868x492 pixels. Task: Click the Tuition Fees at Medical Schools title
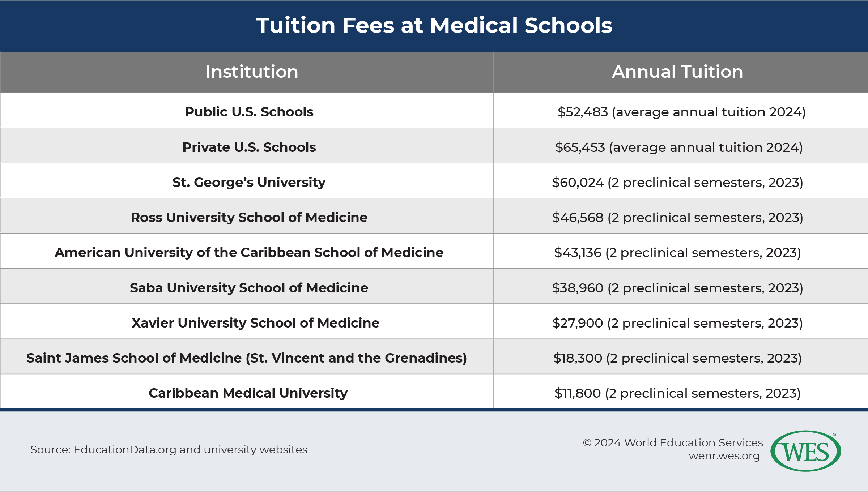point(434,26)
